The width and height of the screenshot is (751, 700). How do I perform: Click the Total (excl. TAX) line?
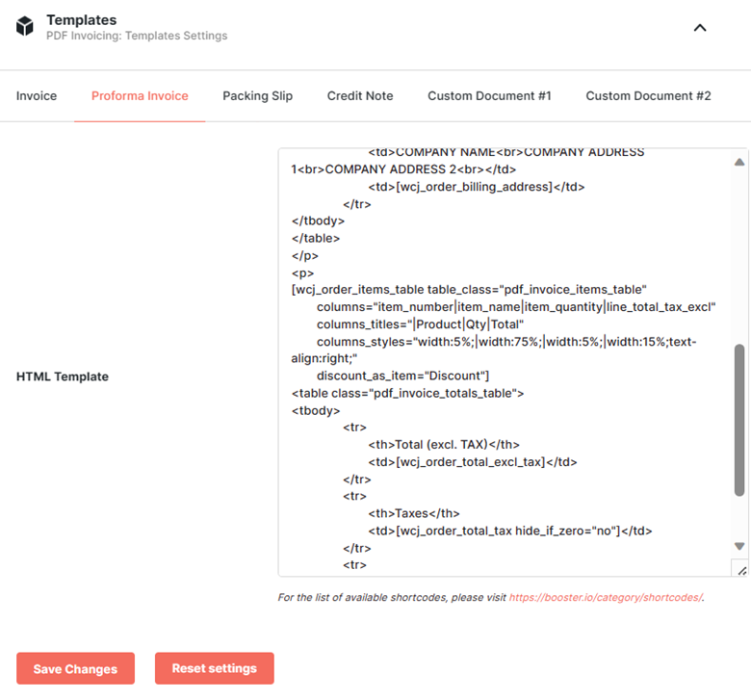coord(444,445)
